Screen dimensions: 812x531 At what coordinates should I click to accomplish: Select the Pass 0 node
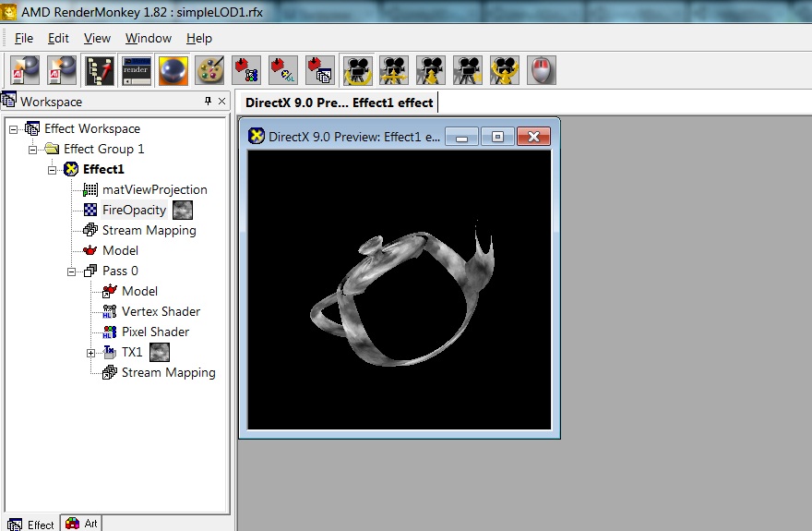click(x=120, y=271)
